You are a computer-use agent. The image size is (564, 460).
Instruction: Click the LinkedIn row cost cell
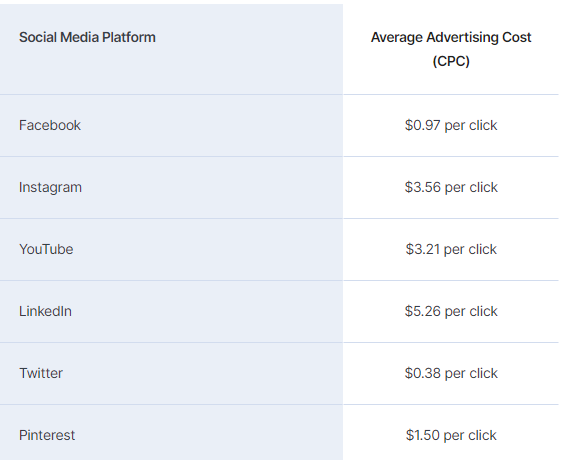pyautogui.click(x=451, y=311)
